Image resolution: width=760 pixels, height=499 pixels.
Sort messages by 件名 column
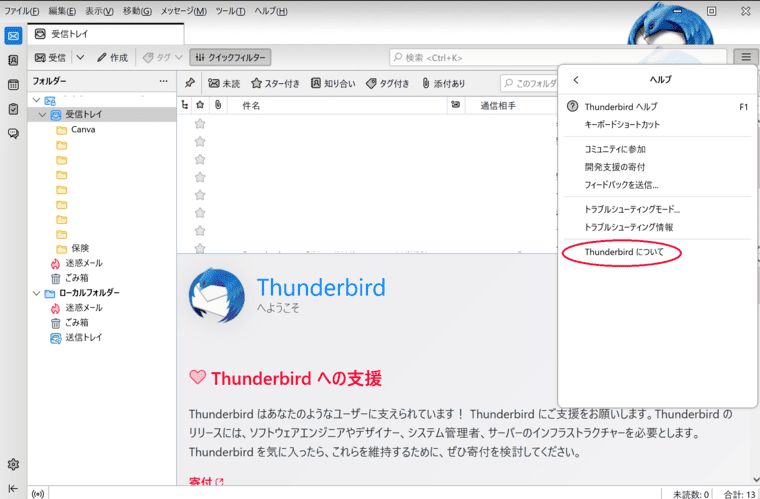[x=337, y=105]
